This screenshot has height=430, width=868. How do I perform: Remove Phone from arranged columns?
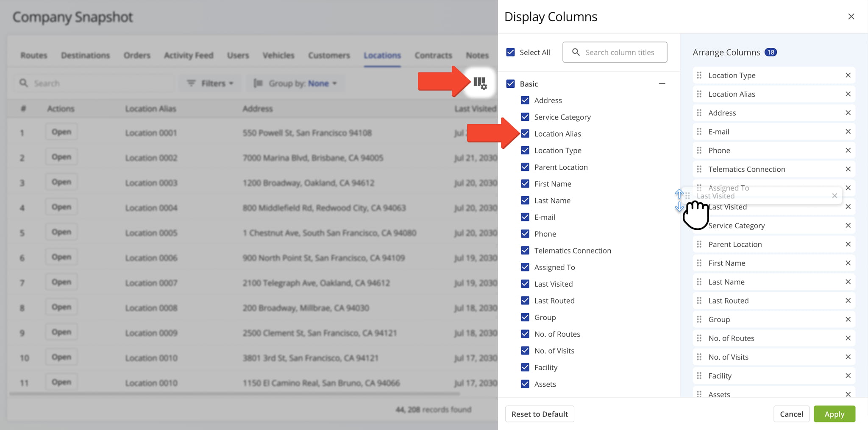848,150
